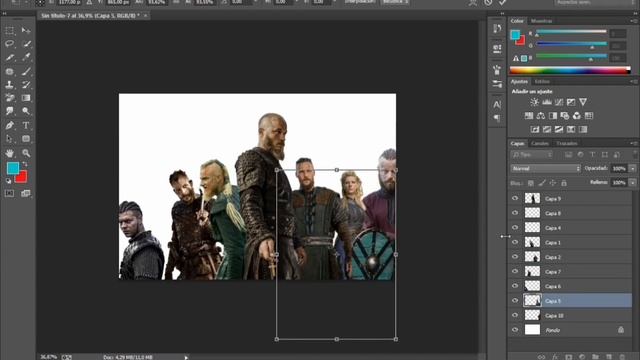Click the red background color swatch in toolbox

pyautogui.click(x=23, y=178)
